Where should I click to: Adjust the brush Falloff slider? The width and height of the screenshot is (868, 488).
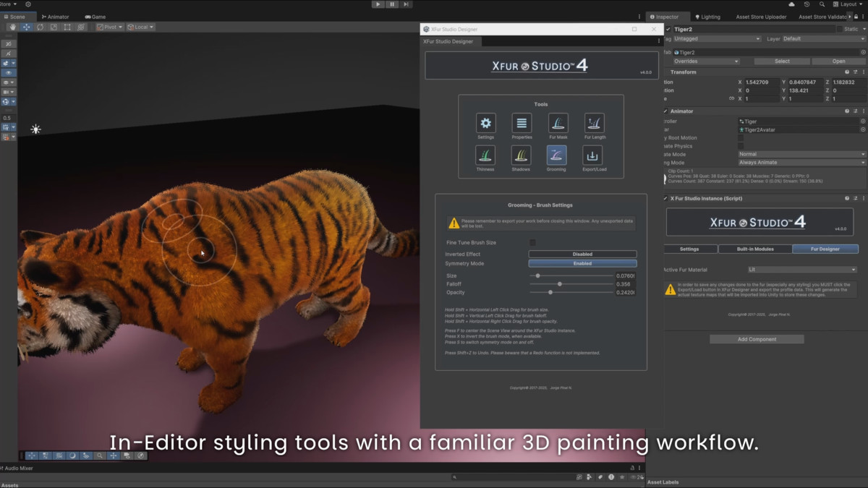pos(571,284)
